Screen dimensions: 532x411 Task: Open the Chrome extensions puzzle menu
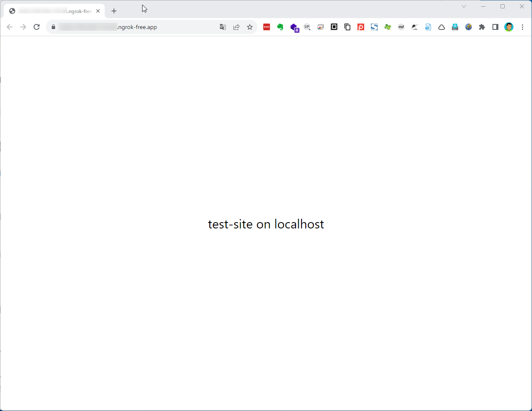482,27
